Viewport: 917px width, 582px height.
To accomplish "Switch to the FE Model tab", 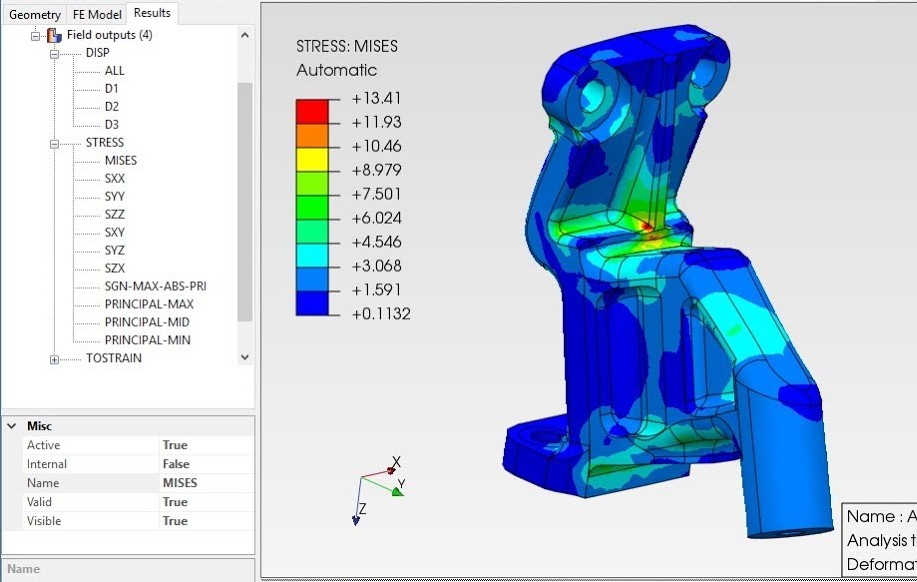I will [x=96, y=14].
